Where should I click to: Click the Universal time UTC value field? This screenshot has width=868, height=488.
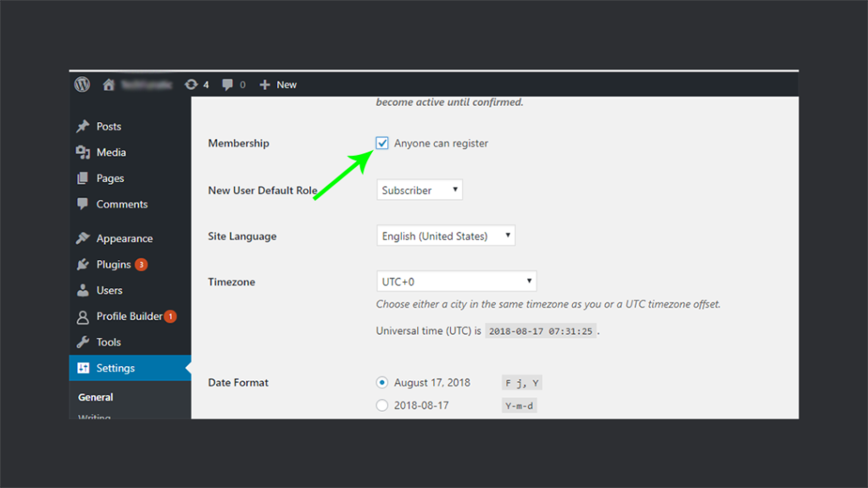tap(540, 331)
